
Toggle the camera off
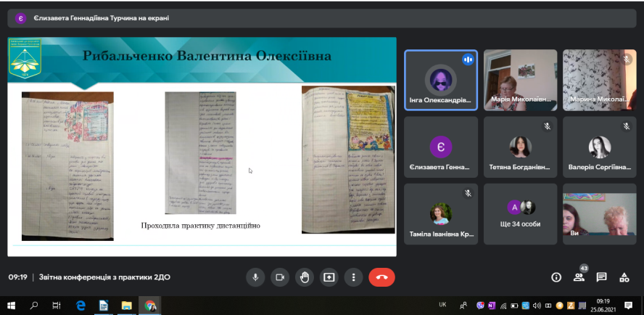tap(279, 277)
